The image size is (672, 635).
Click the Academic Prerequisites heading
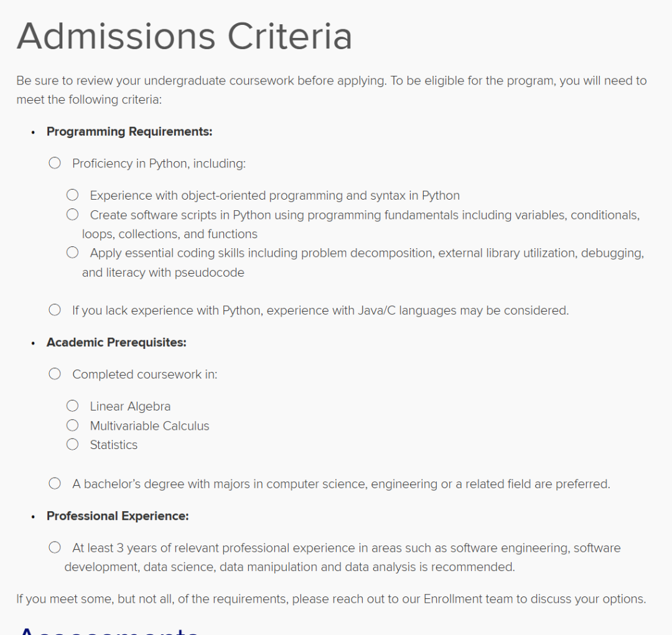point(116,342)
